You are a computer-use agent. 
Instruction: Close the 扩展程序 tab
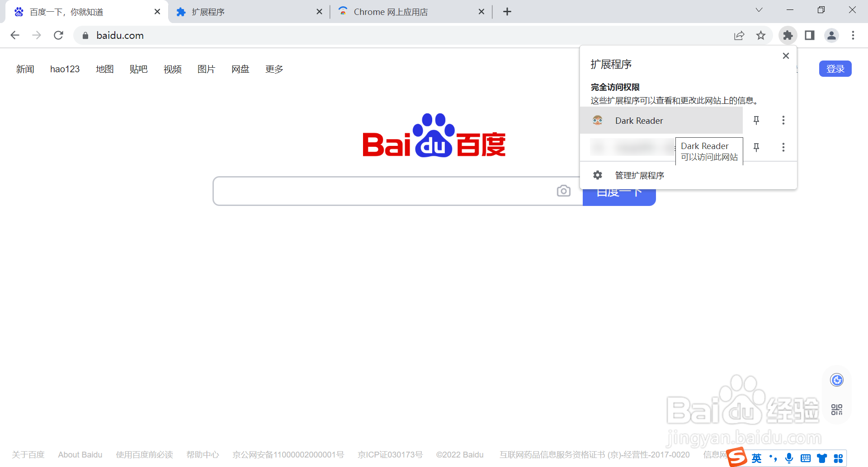tap(319, 12)
